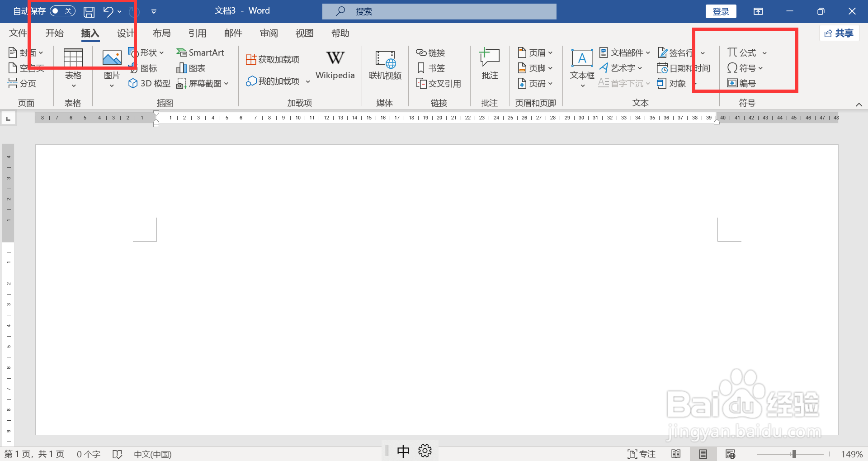The image size is (868, 461).
Task: Open Customize Quick Access Toolbar dropdown
Action: point(154,11)
